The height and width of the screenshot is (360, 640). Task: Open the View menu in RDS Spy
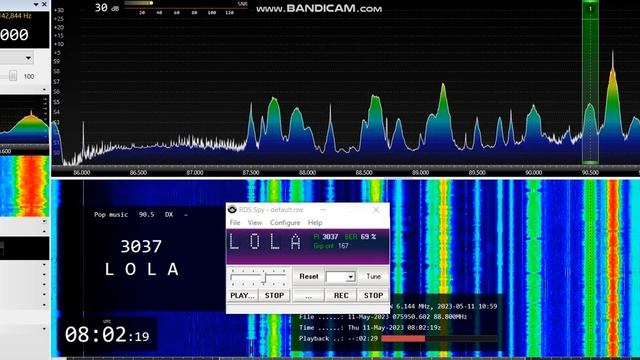(x=255, y=222)
